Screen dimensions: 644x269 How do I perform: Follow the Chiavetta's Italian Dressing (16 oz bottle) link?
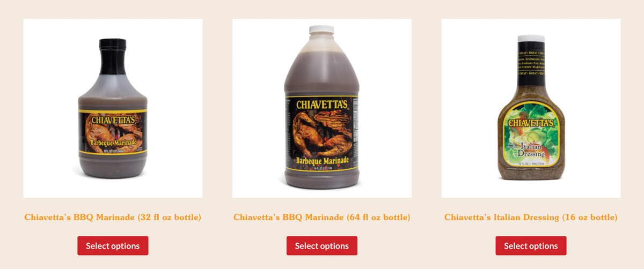pos(531,218)
